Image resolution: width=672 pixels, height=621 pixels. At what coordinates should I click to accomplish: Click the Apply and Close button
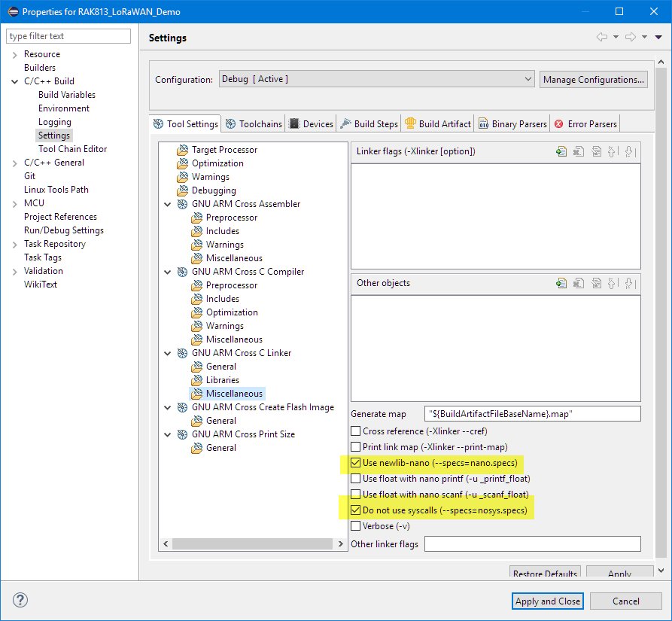point(547,601)
